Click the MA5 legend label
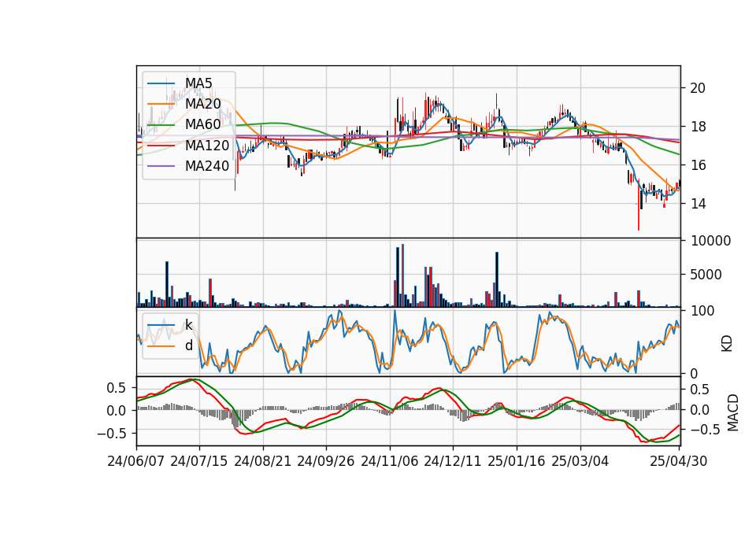Viewport: 756px width, 543px height. click(x=198, y=83)
